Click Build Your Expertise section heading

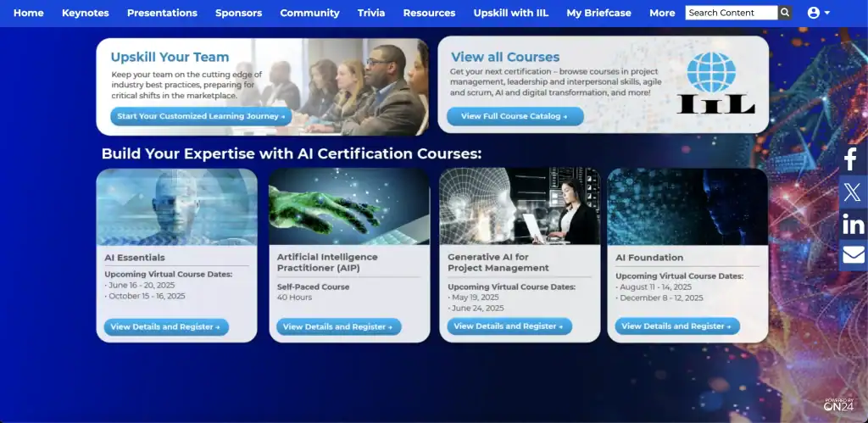tap(292, 154)
